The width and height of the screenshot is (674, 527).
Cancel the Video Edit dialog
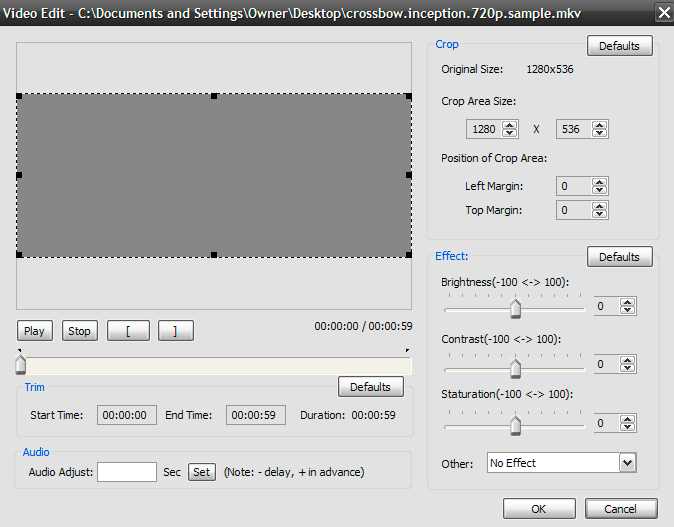coord(620,509)
